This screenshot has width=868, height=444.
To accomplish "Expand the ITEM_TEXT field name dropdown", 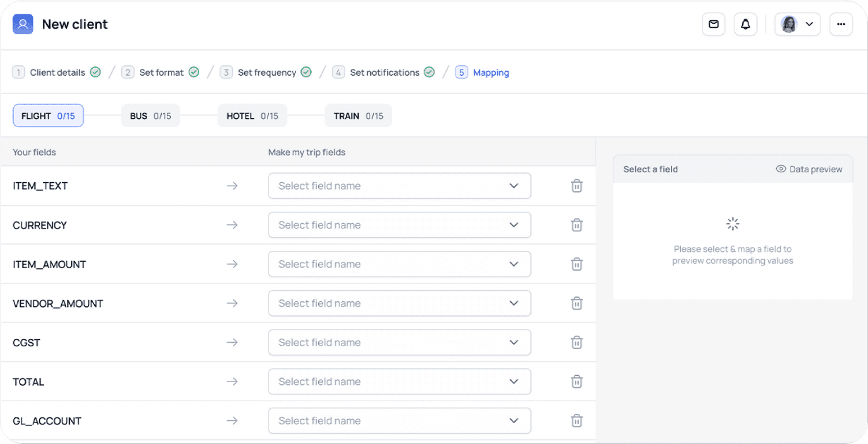I will (399, 186).
